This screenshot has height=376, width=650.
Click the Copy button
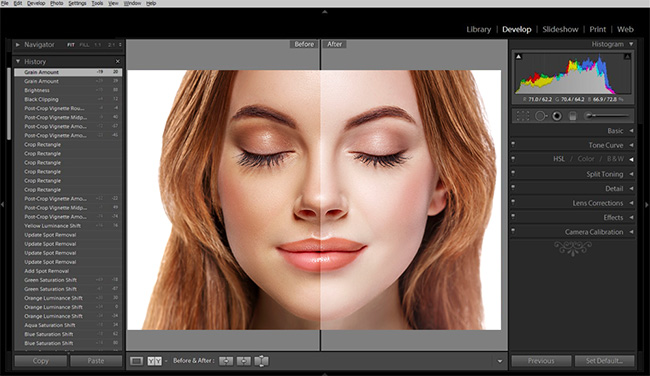tap(41, 361)
